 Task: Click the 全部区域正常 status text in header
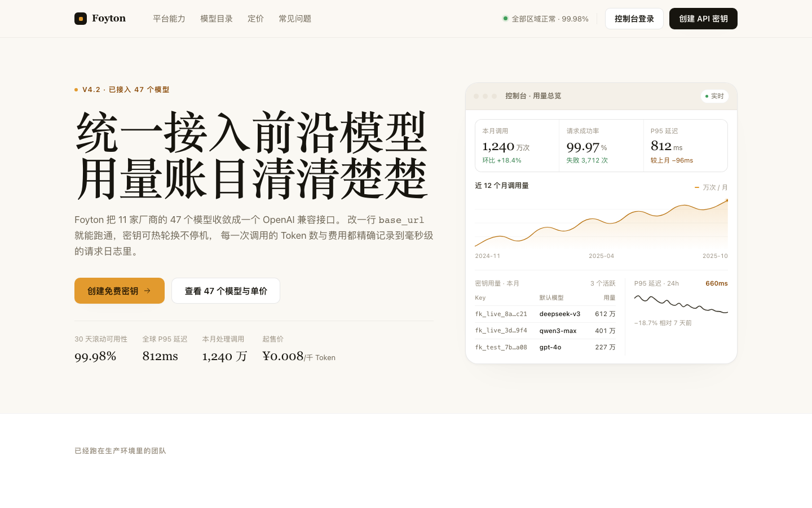[x=550, y=19]
